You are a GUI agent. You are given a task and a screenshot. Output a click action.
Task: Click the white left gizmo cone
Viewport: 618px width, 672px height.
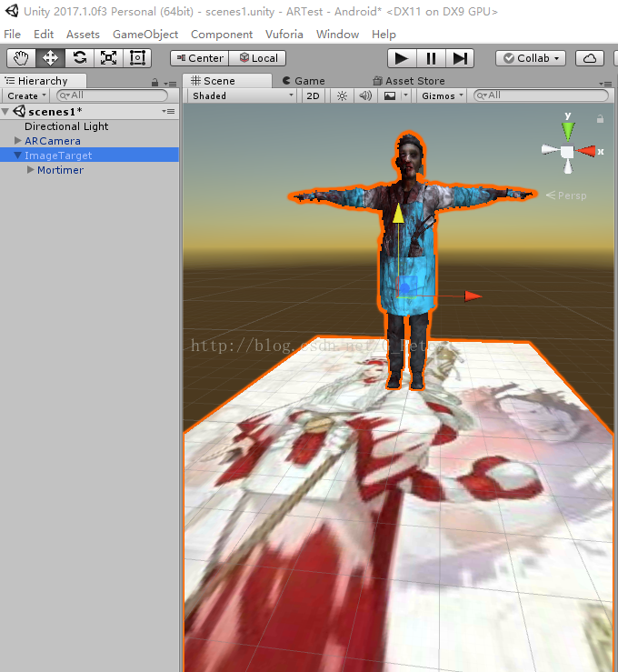pyautogui.click(x=551, y=149)
